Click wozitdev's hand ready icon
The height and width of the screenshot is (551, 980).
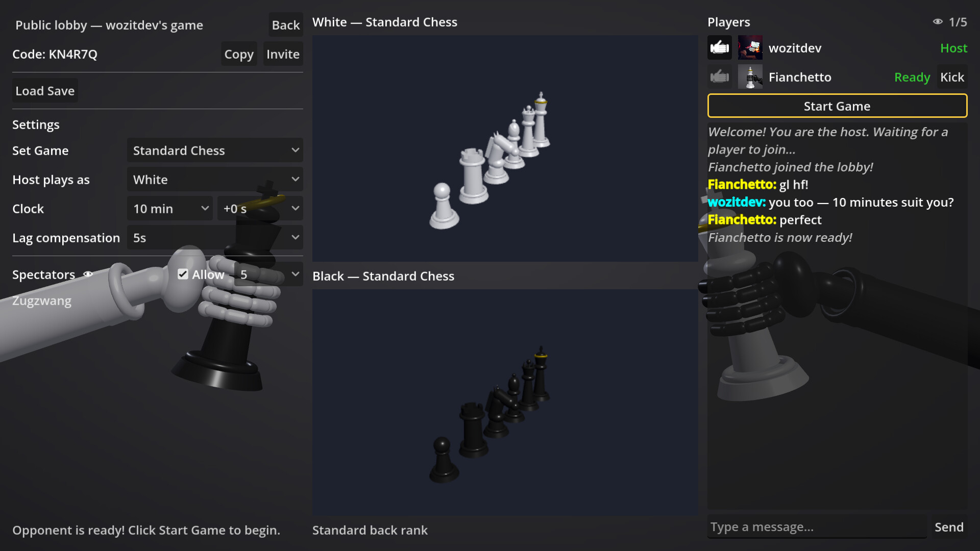720,48
